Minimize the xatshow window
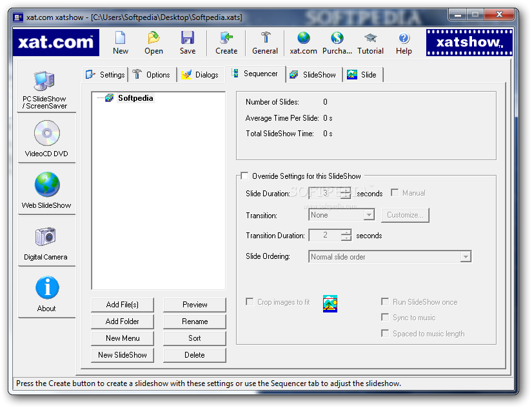 point(458,15)
